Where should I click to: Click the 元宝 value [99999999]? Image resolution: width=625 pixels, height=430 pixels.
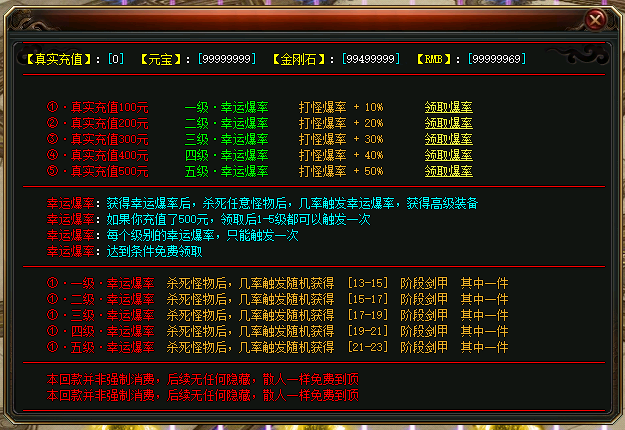(226, 59)
